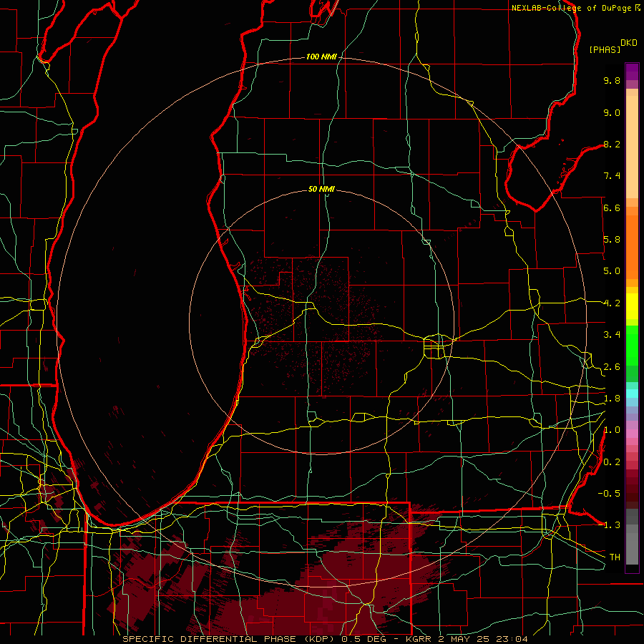Pick the yellow segment of the color bar

pos(632,306)
